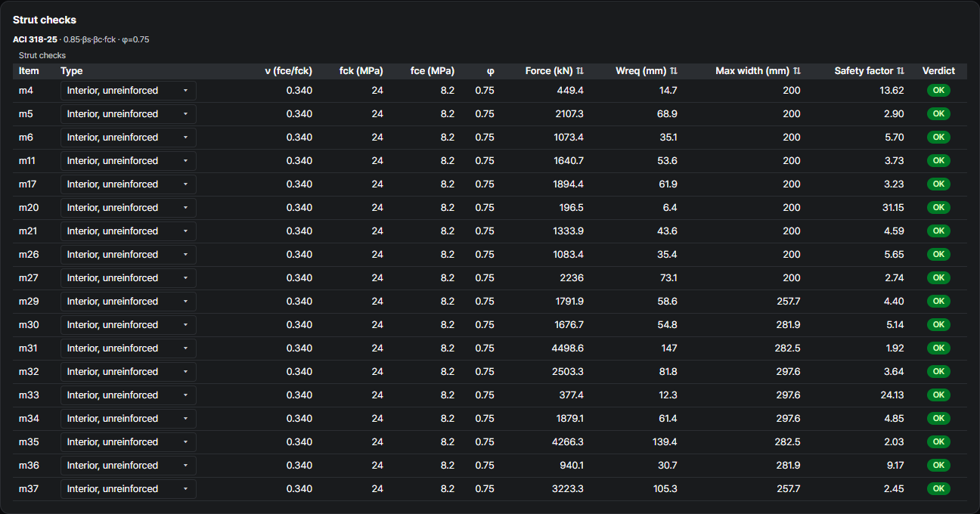Select the Wreq value 139.4
The height and width of the screenshot is (514, 980).
click(x=665, y=442)
